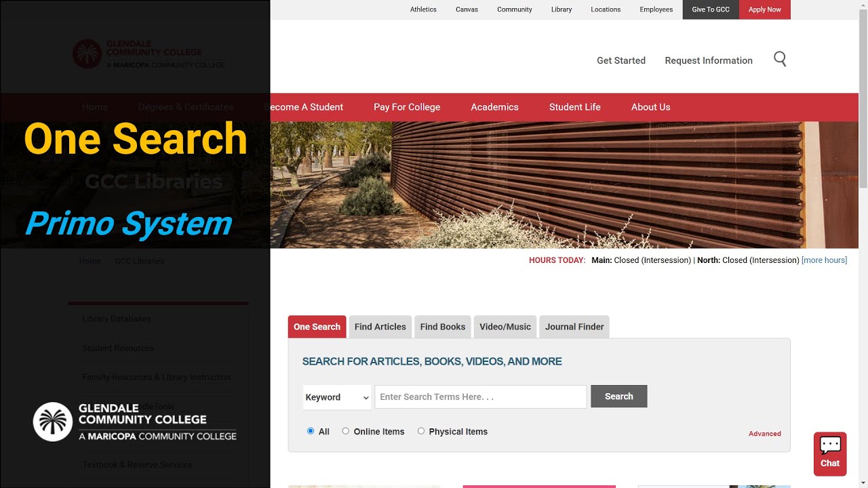Open the Keyword search type dropdown
This screenshot has width=868, height=488.
point(337,397)
